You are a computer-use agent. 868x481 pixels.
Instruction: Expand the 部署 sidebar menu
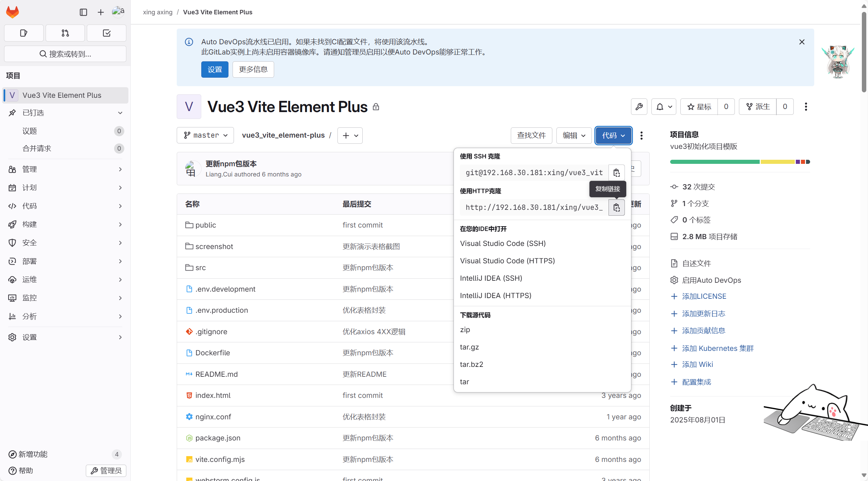click(65, 261)
